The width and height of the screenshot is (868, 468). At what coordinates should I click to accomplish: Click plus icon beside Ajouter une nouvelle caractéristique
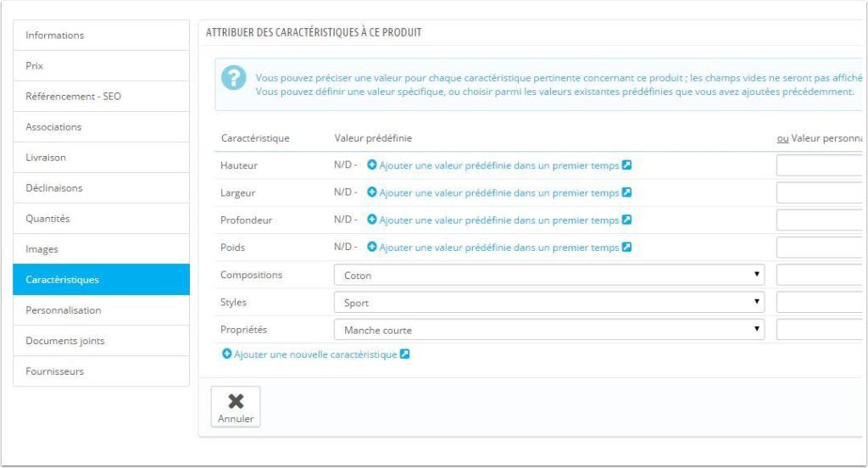click(227, 354)
